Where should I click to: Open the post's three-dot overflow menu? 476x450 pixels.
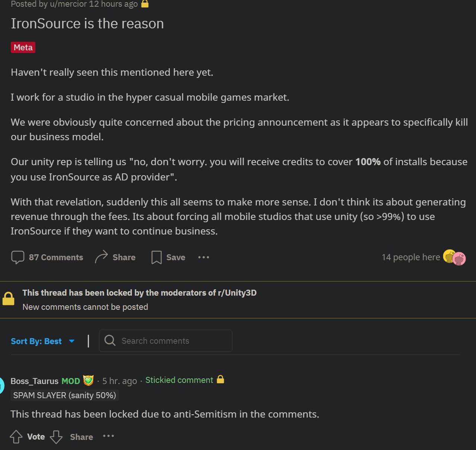click(x=203, y=257)
